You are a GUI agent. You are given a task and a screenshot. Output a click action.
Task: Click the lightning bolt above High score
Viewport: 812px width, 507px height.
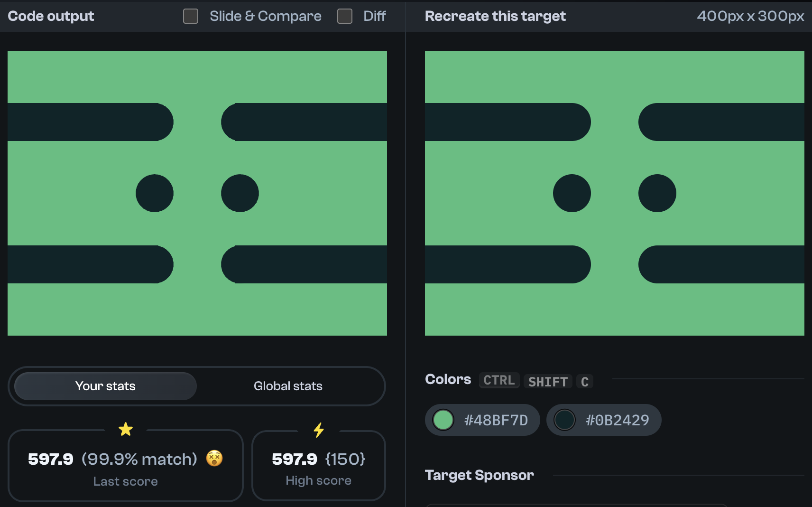(x=318, y=429)
